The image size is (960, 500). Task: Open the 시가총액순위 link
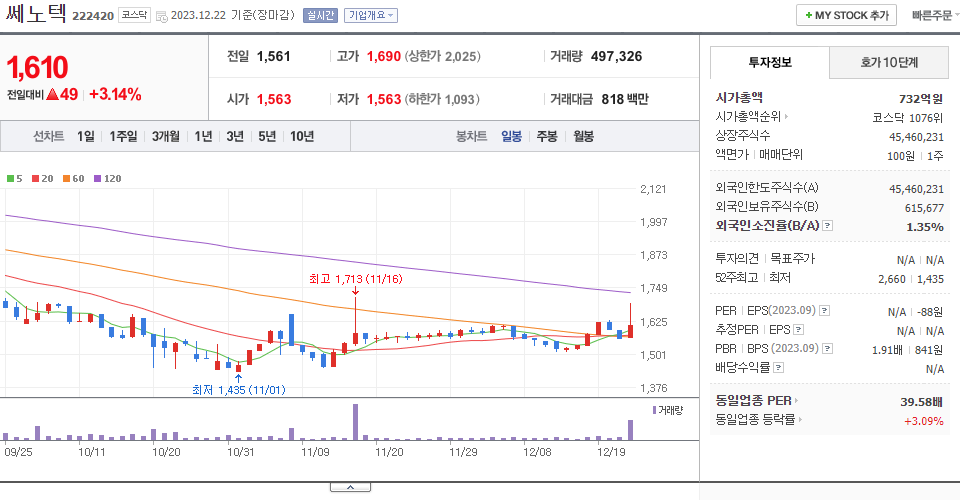tap(748, 116)
